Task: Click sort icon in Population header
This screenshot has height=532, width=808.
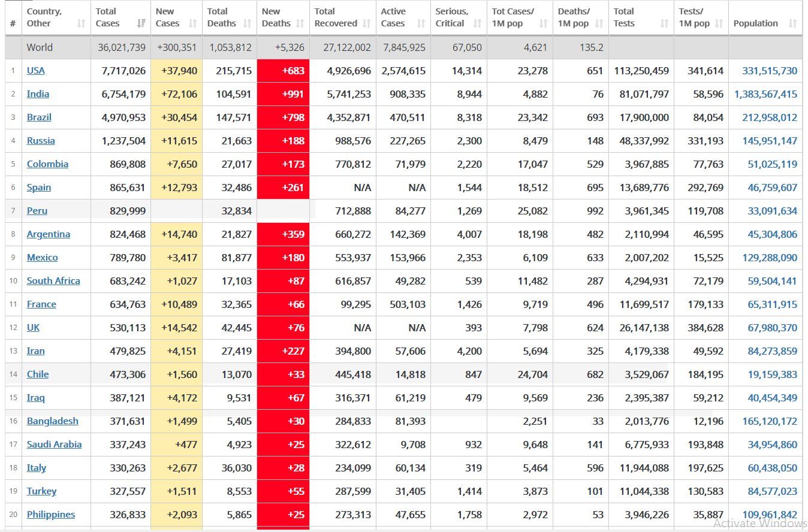Action: [793, 23]
